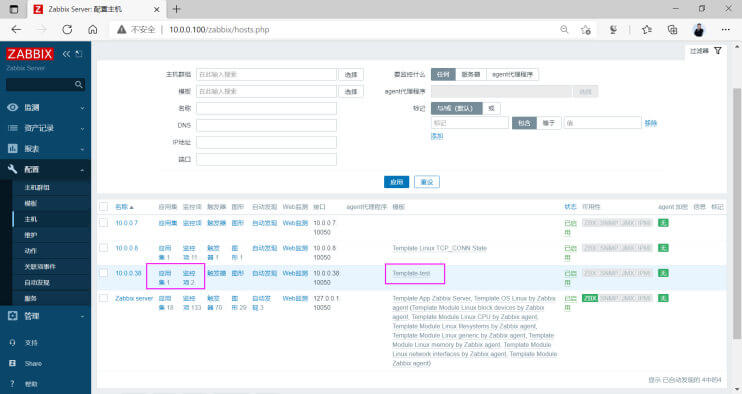The height and width of the screenshot is (394, 742).
Task: Click the question mark help icon
Action: coord(13,384)
